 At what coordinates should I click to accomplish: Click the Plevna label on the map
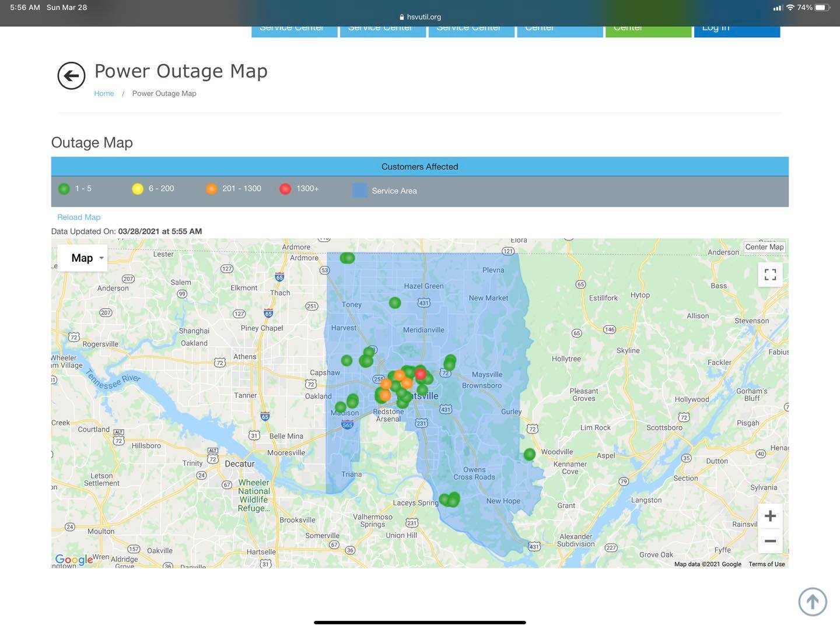[x=493, y=270]
